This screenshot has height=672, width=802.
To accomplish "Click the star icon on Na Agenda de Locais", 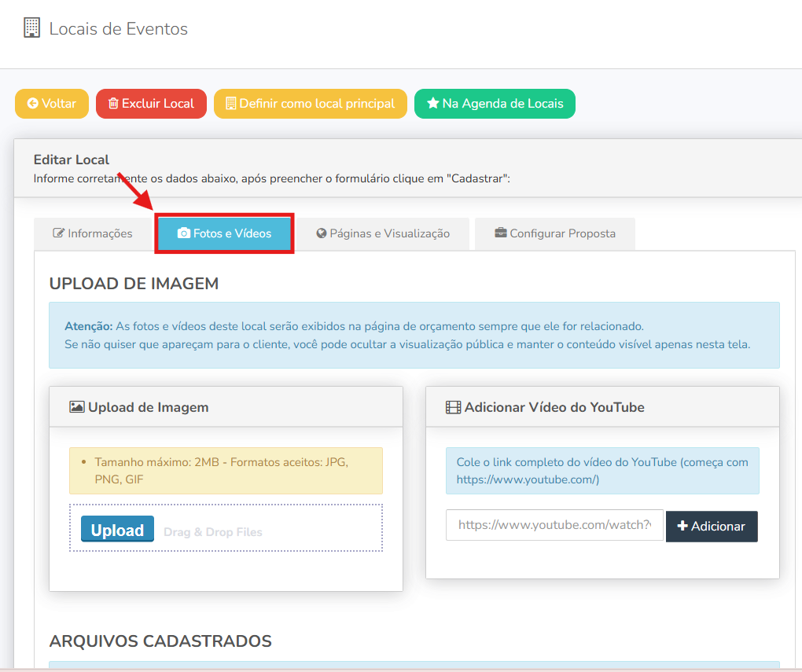I will 433,103.
